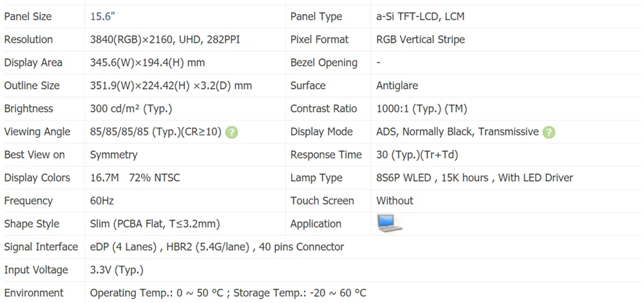This screenshot has width=644, height=303.
Task: Select the Display Area dimensions value
Action: 147,63
